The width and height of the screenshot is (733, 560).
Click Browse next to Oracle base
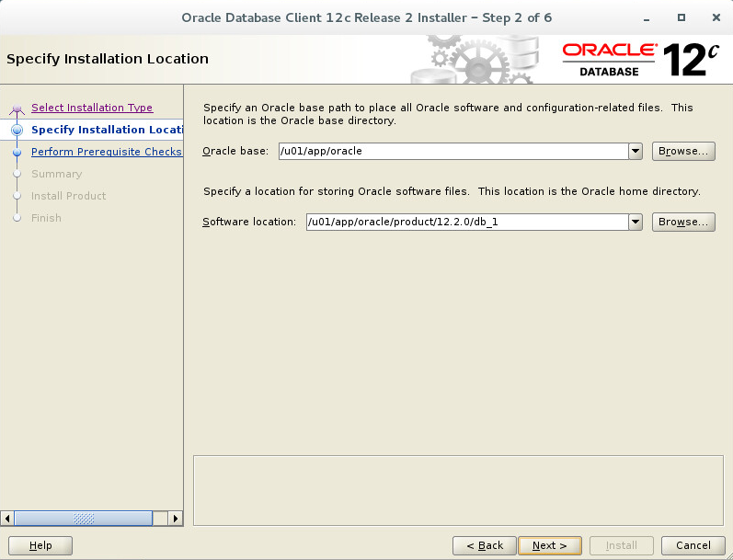(x=683, y=151)
